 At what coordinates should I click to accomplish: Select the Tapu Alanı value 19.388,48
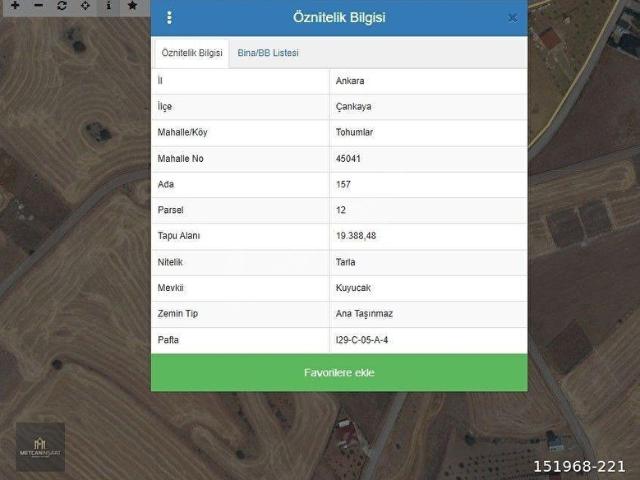click(356, 236)
